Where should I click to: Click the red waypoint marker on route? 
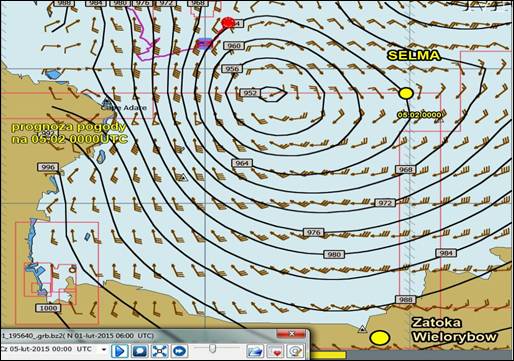(x=228, y=23)
